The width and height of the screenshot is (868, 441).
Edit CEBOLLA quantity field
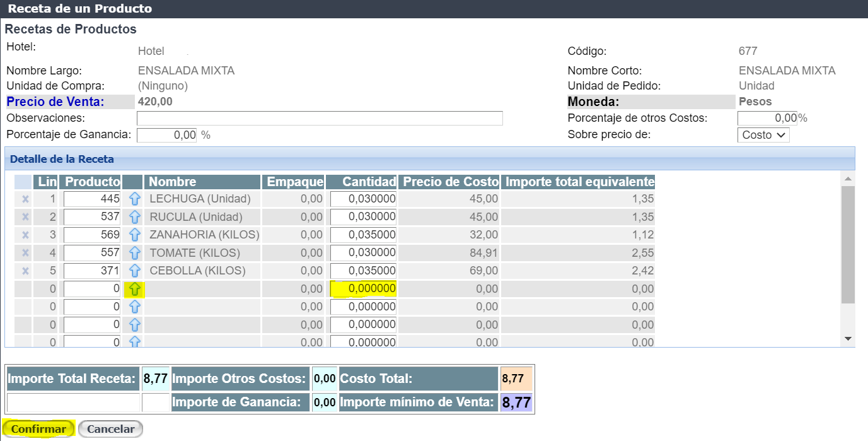tap(363, 271)
